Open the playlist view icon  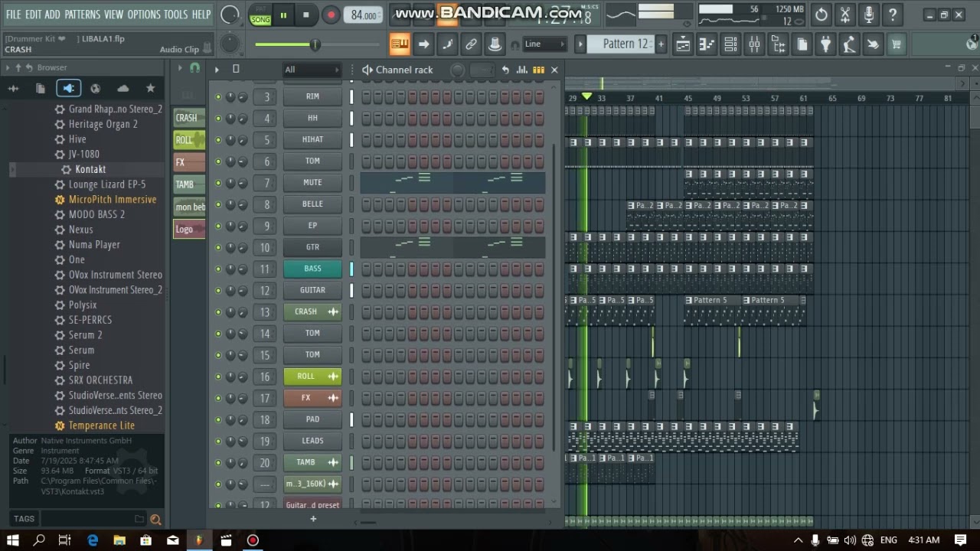[683, 44]
